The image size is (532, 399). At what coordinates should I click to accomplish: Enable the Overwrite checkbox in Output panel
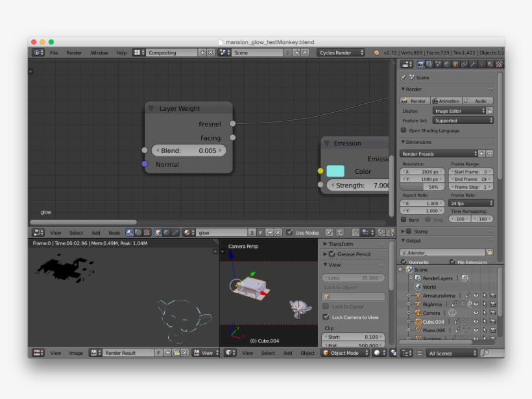pos(404,262)
